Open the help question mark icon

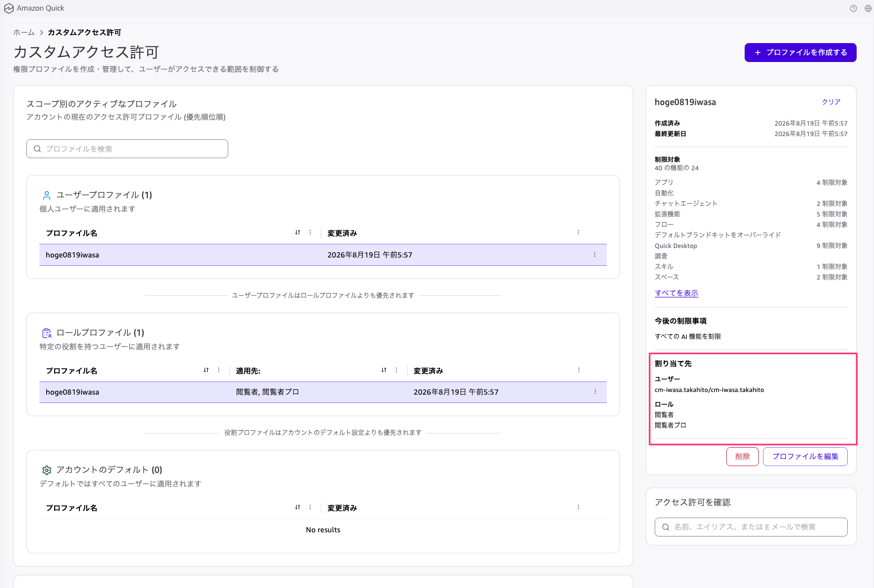click(853, 8)
